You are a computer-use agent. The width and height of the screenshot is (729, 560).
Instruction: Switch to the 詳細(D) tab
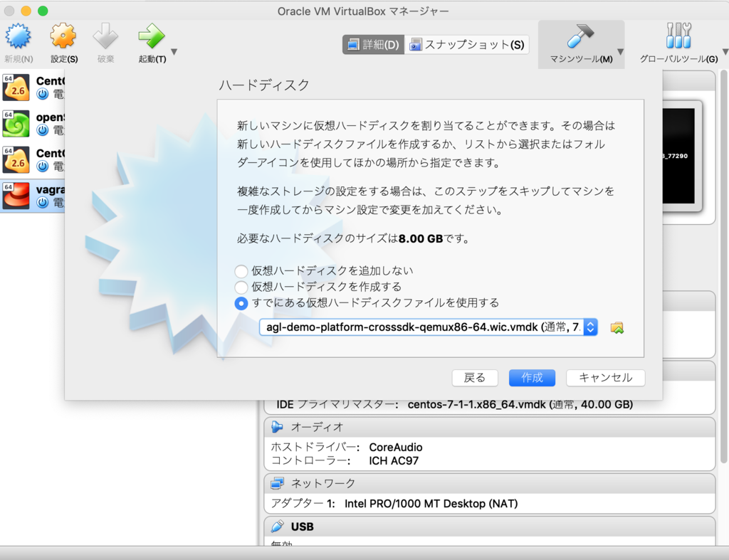click(372, 44)
